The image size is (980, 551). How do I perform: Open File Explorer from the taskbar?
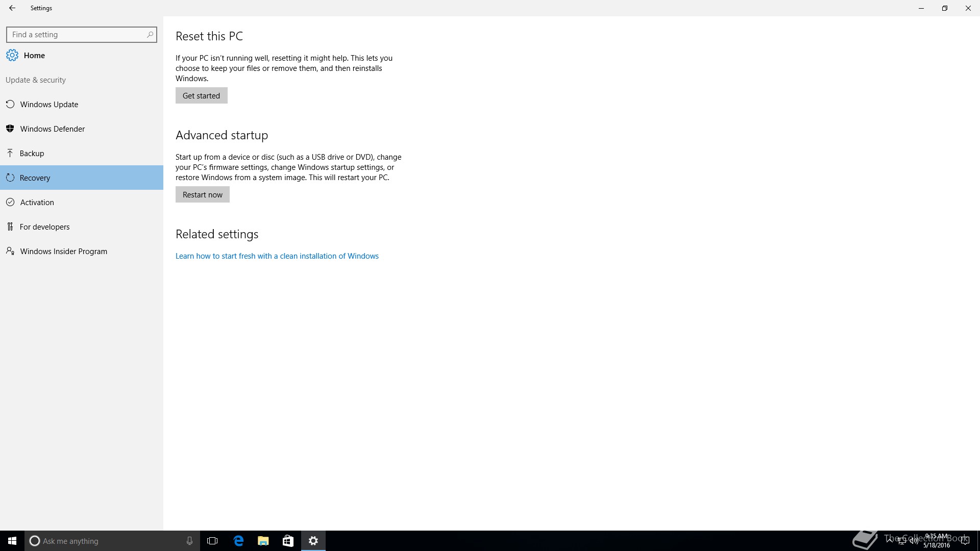(263, 541)
